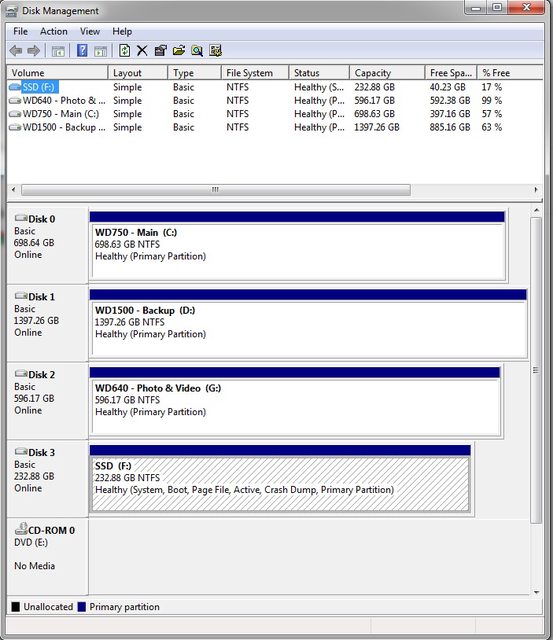
Task: Sort by the % Free column header
Action: coord(510,73)
